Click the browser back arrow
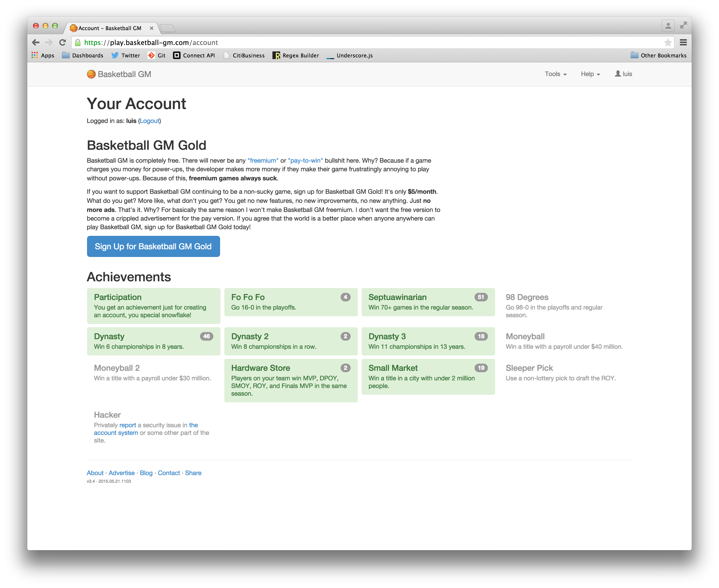 (x=36, y=42)
